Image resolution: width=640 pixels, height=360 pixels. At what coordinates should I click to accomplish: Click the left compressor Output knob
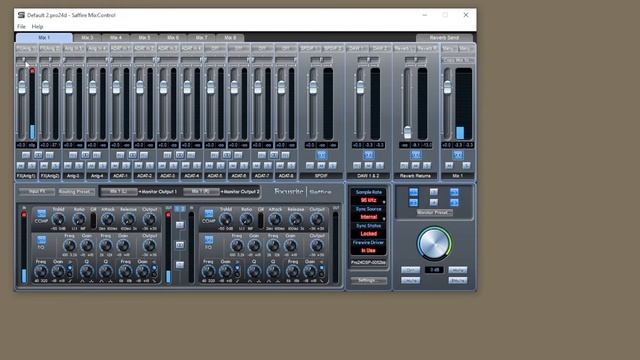click(149, 220)
